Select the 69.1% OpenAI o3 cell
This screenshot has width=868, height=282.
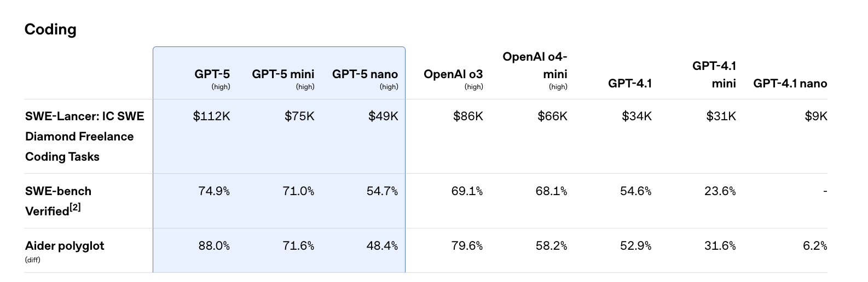click(467, 191)
